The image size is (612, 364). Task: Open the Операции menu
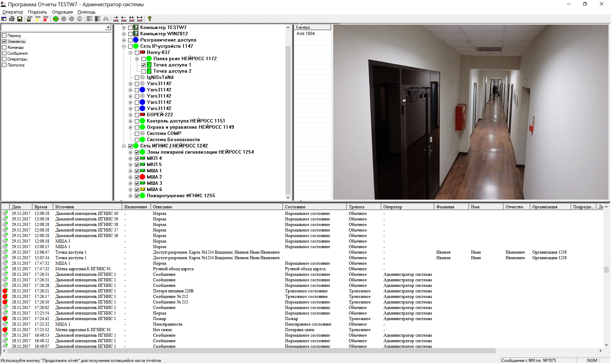[62, 12]
